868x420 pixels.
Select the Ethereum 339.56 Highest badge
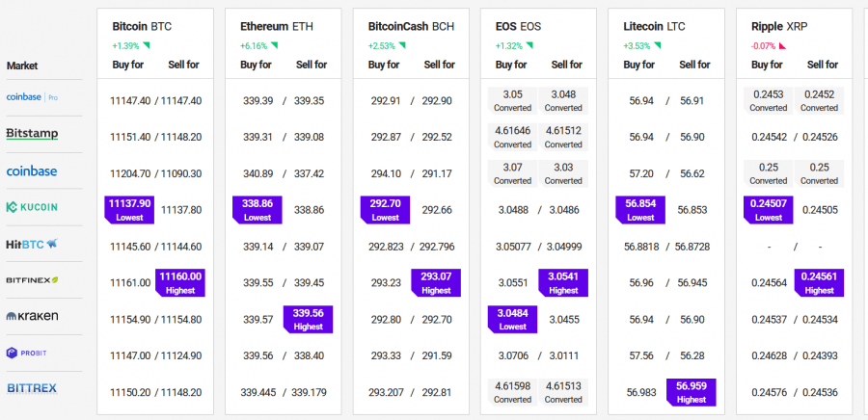point(309,320)
